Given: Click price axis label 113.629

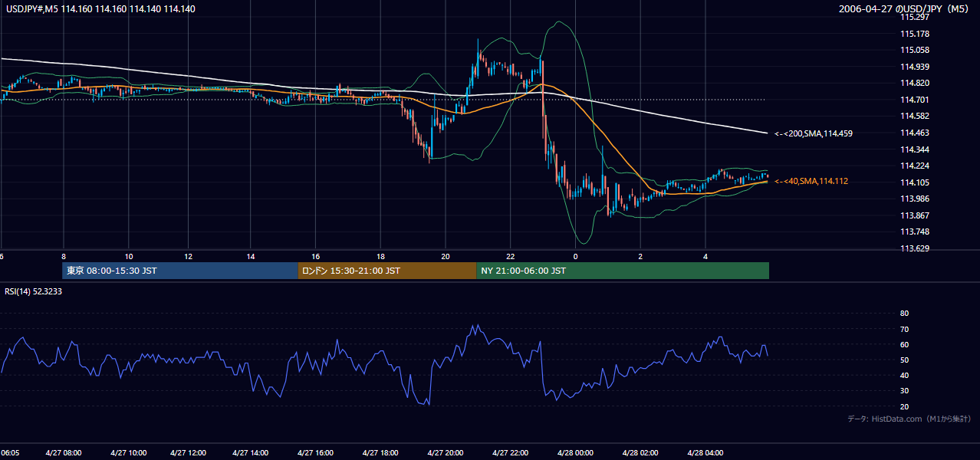Looking at the screenshot, I should pyautogui.click(x=914, y=248).
